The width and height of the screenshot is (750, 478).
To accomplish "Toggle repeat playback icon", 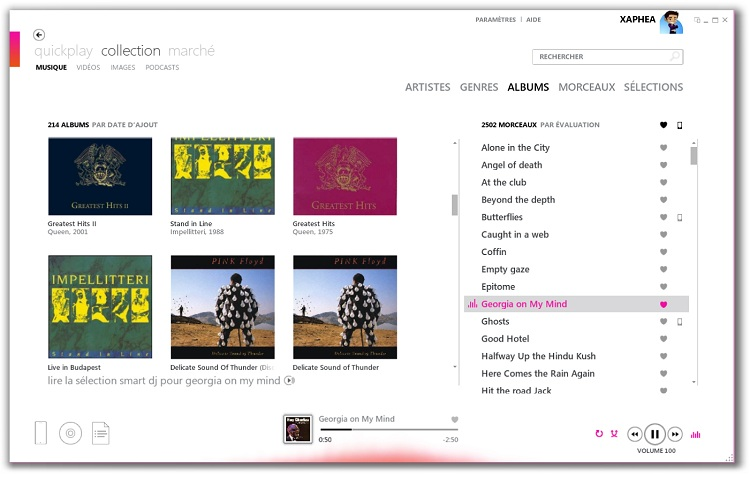I will (x=599, y=434).
